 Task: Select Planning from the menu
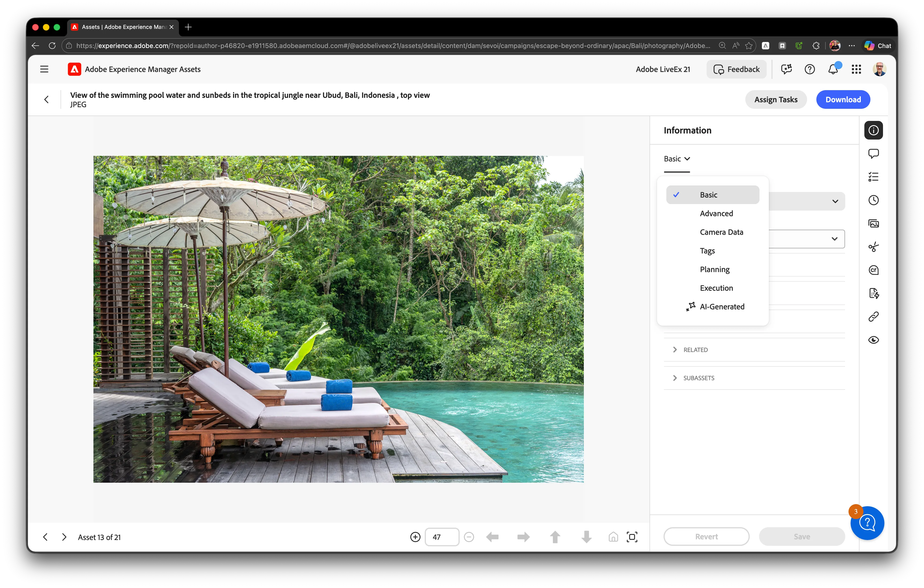click(x=712, y=270)
